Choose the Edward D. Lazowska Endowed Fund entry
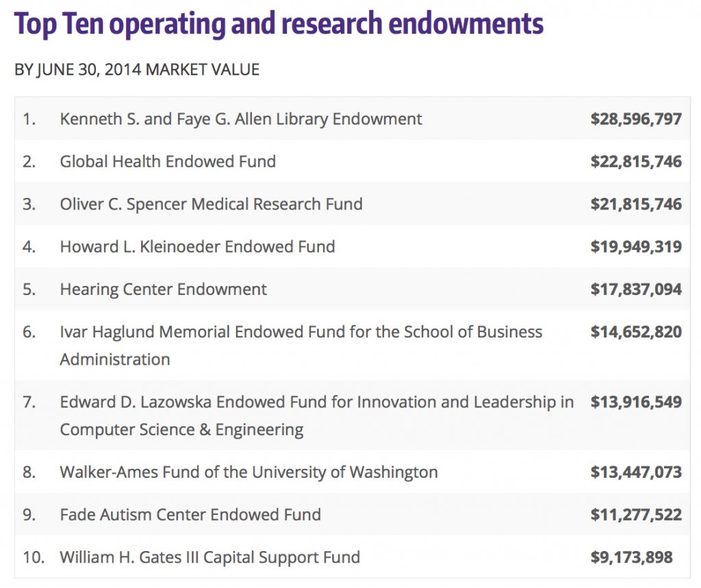The image size is (701, 588). click(316, 402)
